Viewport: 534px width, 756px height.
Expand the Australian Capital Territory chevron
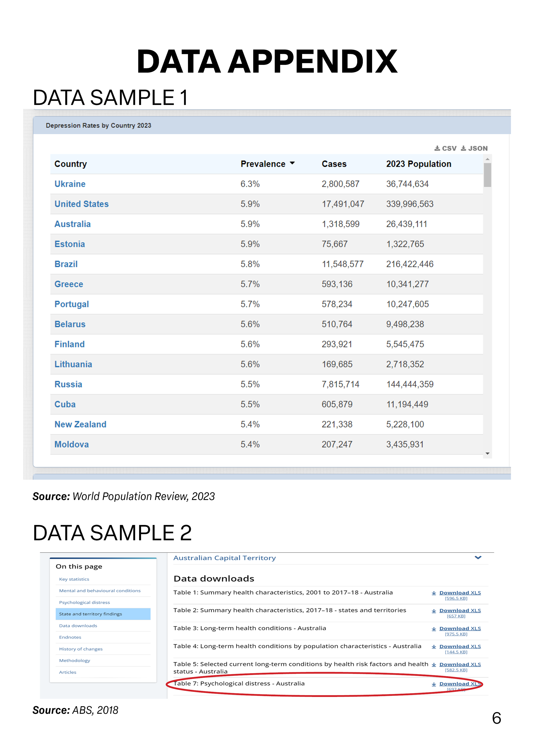[x=478, y=558]
